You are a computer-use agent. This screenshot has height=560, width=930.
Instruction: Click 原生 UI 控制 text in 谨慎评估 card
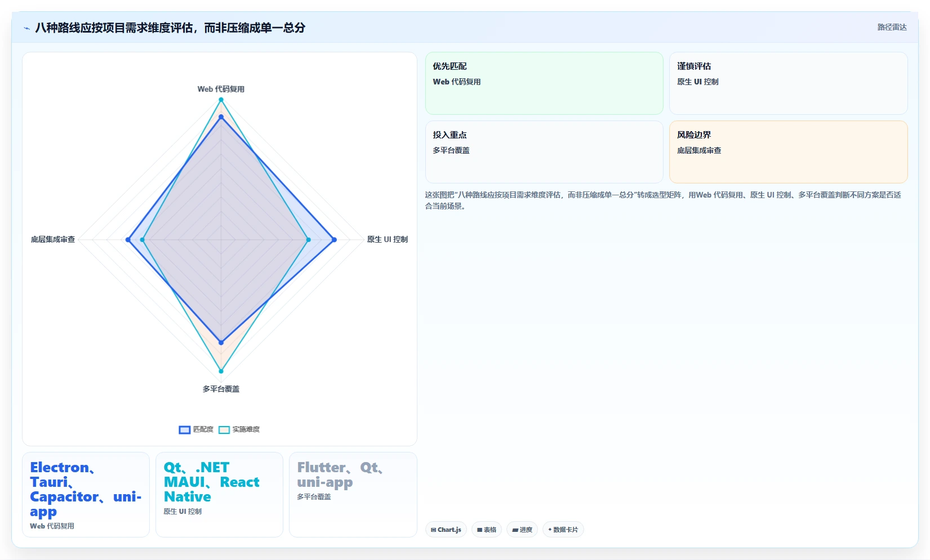point(698,82)
